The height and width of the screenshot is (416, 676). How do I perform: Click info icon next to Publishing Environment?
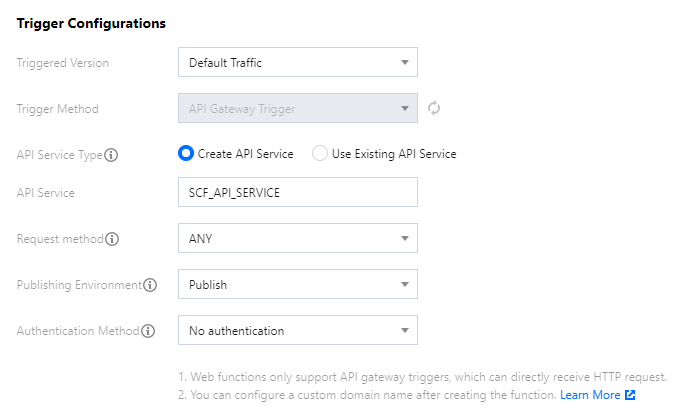150,285
